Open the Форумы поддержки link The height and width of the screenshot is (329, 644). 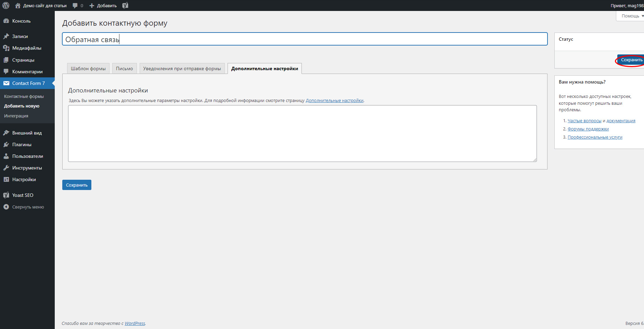coord(588,129)
